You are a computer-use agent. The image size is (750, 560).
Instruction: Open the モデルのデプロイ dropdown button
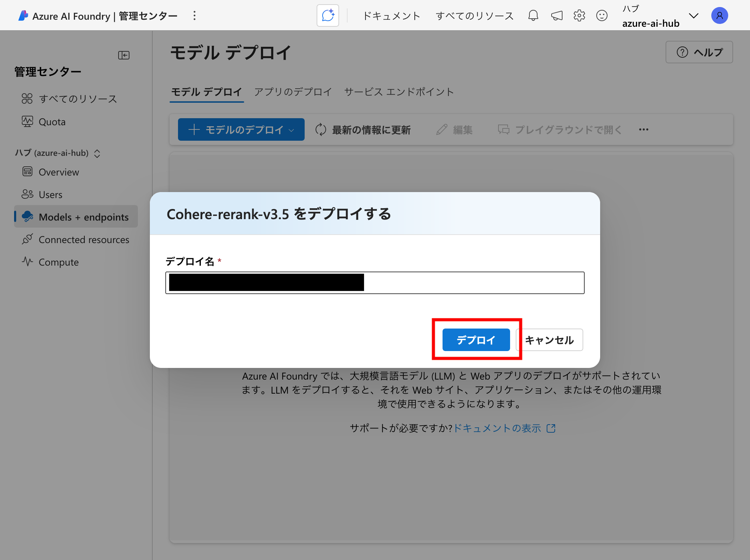coord(241,129)
